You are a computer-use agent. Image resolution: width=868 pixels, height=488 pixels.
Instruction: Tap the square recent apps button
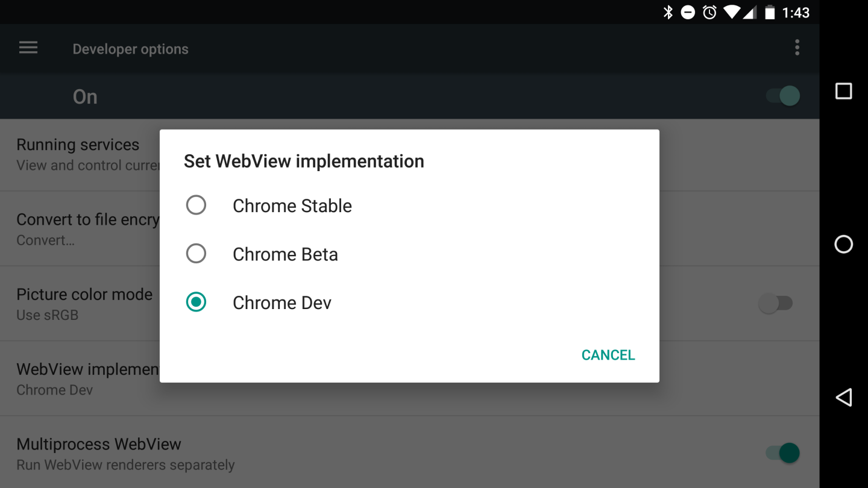[x=843, y=91]
